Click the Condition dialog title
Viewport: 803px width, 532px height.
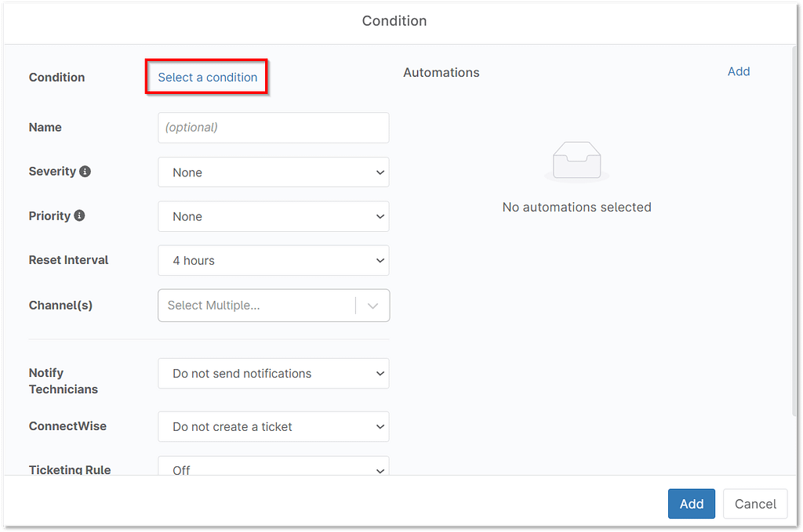pyautogui.click(x=394, y=21)
